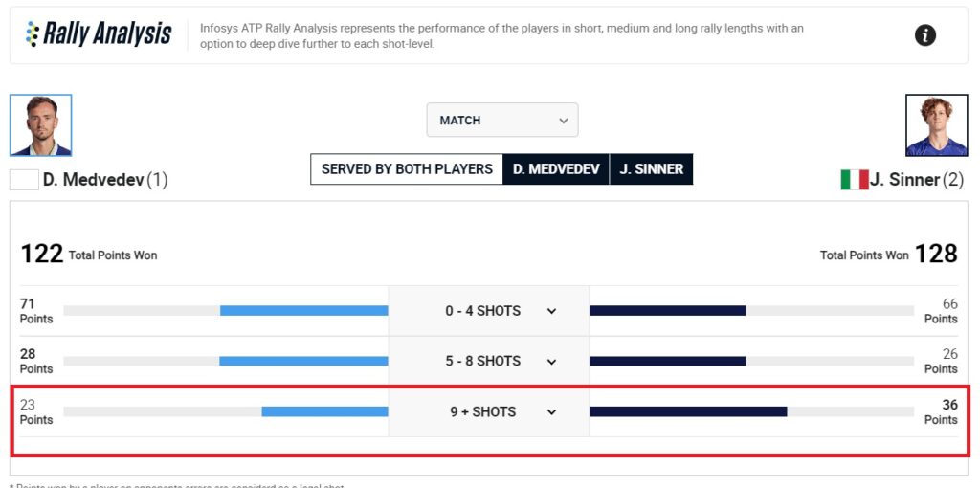
Task: Switch to J. Sinner serve tab
Action: pyautogui.click(x=651, y=169)
